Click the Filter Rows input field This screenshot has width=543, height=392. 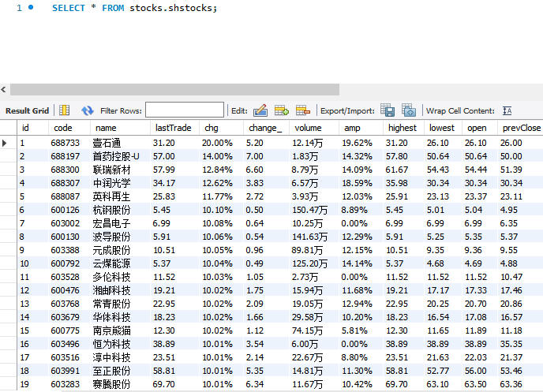pyautogui.click(x=185, y=110)
